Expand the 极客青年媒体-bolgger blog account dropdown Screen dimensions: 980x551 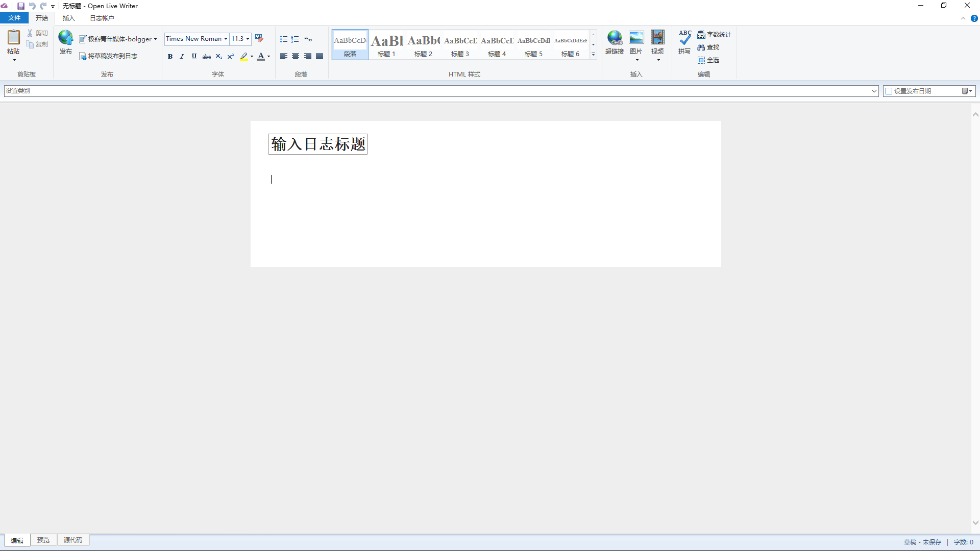pyautogui.click(x=155, y=39)
